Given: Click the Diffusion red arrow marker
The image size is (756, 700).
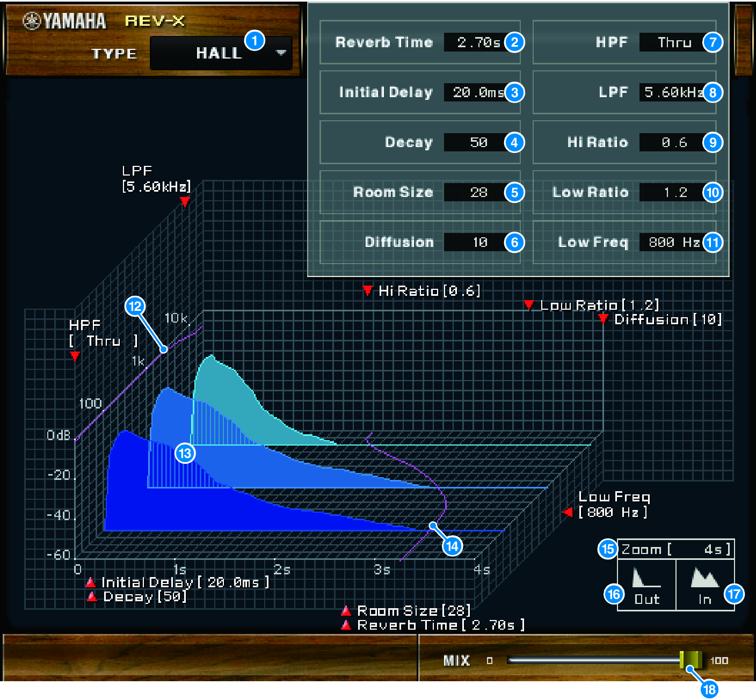Looking at the screenshot, I should click(603, 319).
